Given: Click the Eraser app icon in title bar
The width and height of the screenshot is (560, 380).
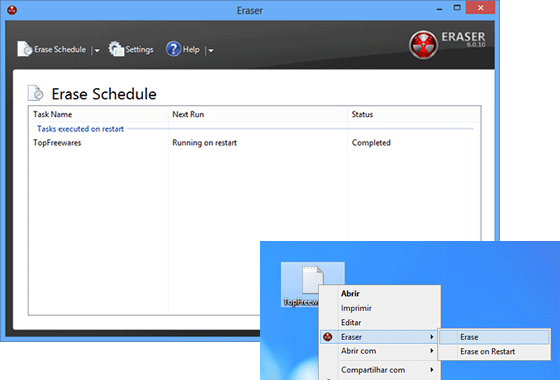Looking at the screenshot, I should pos(12,10).
